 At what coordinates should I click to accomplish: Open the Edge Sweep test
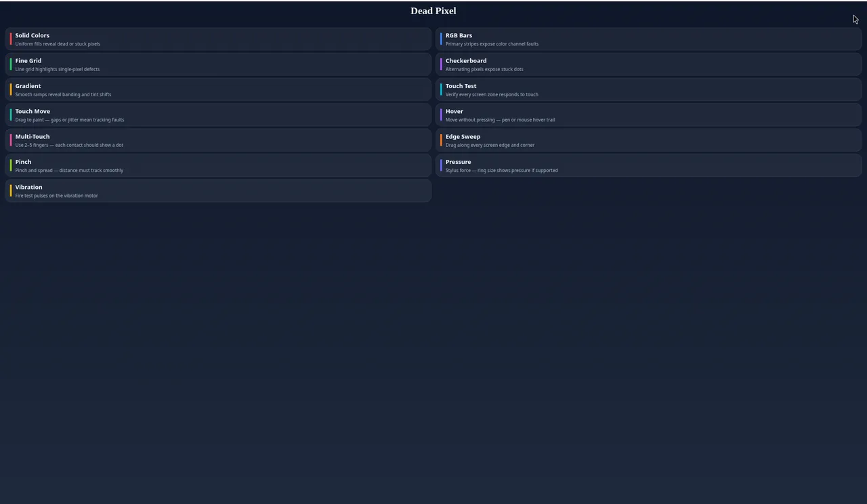pyautogui.click(x=648, y=140)
